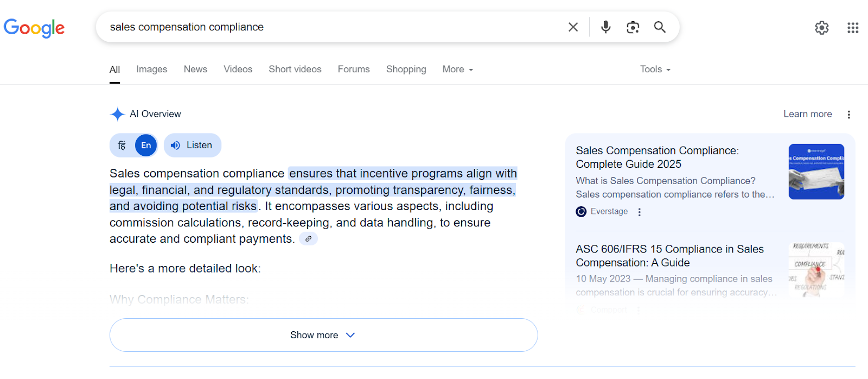Start voice search with the microphone

pyautogui.click(x=606, y=27)
